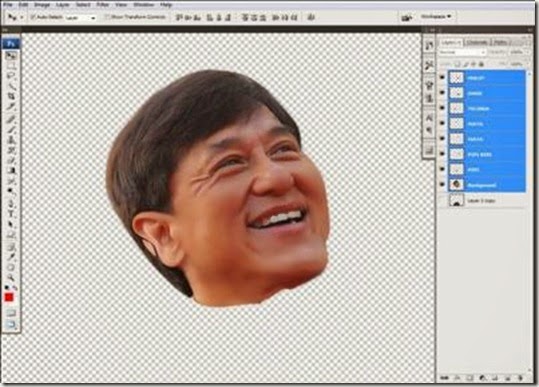This screenshot has width=539, height=387.
Task: Select the Layer 0 copy layer
Action: [x=486, y=200]
